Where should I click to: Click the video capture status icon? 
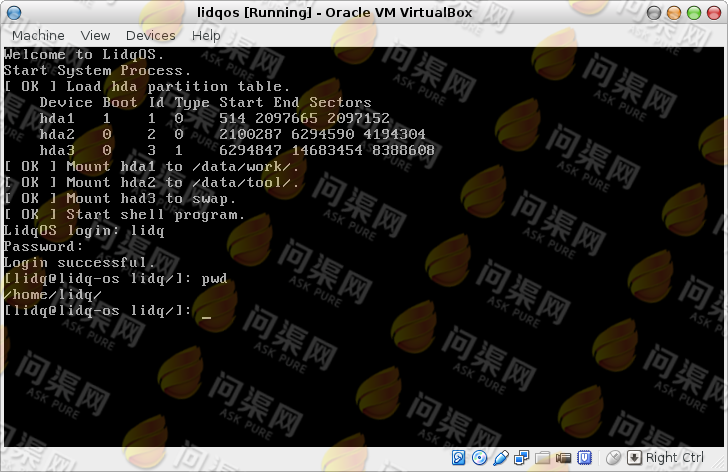point(563,458)
